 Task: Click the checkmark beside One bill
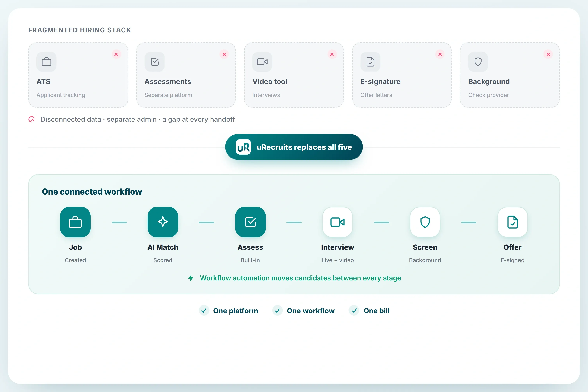[354, 311]
